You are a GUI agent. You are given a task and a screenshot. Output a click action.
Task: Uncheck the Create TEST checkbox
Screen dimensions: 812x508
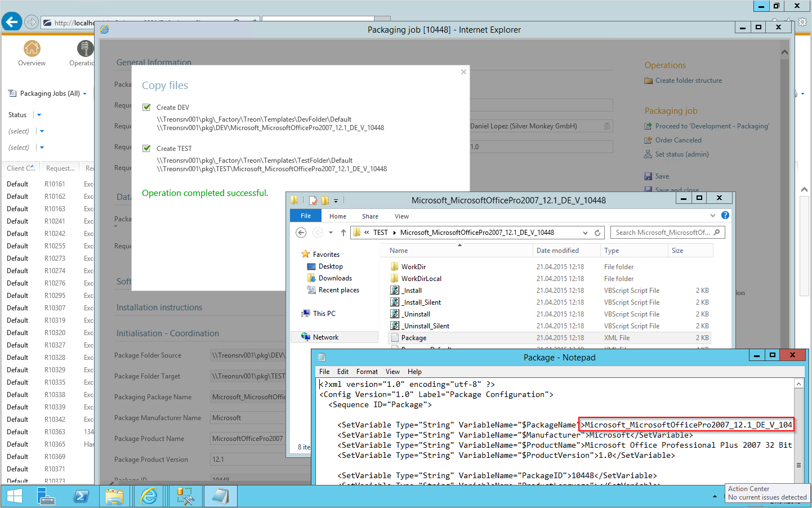click(x=146, y=148)
